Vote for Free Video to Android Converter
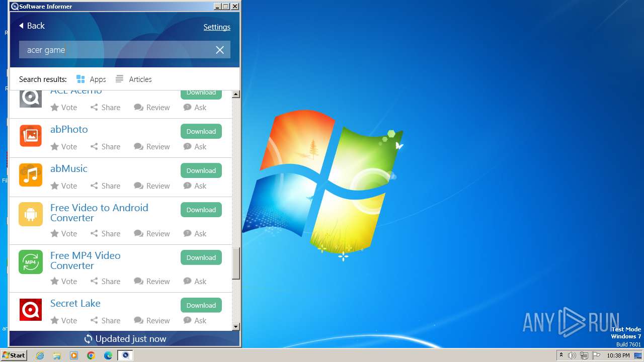 click(64, 234)
